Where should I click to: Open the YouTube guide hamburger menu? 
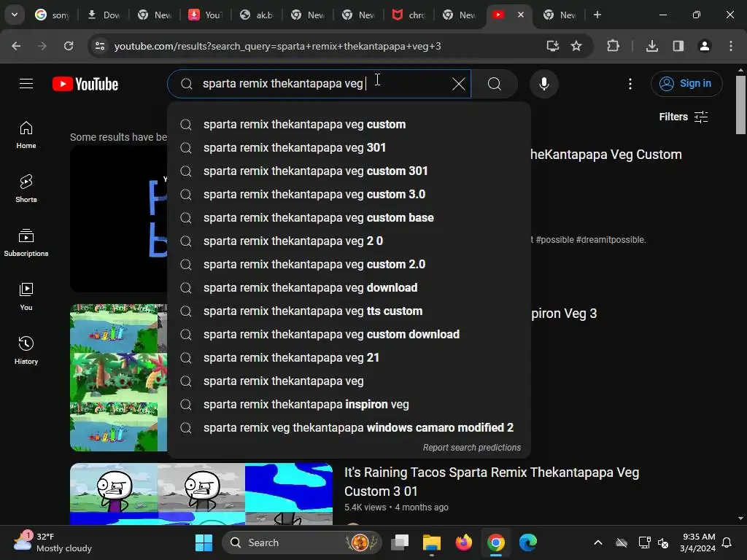26,84
